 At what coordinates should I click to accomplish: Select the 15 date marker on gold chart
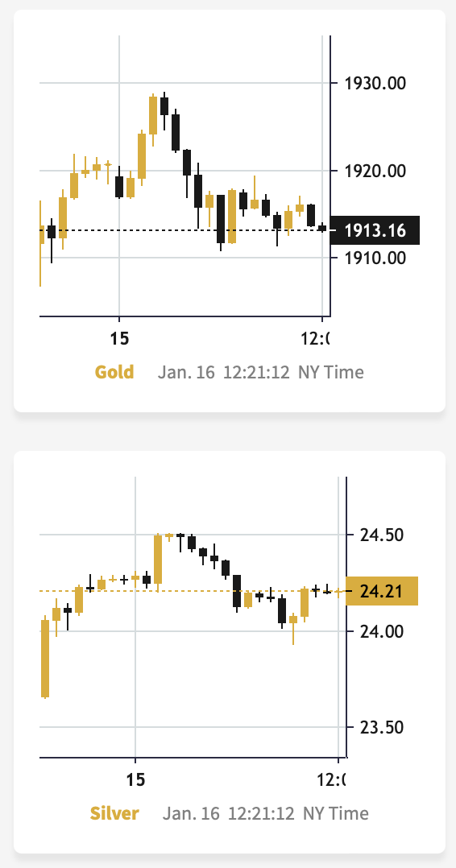point(119,339)
